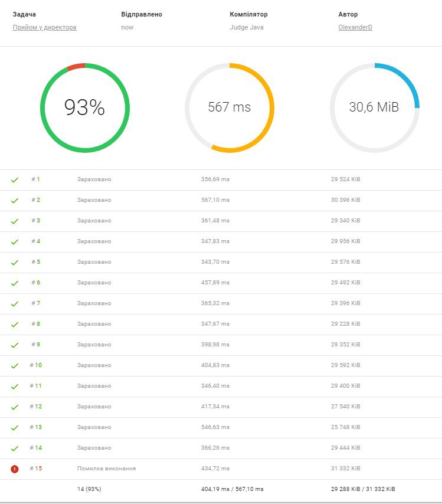Click the green checkmark icon for test #11

[x=15, y=387]
